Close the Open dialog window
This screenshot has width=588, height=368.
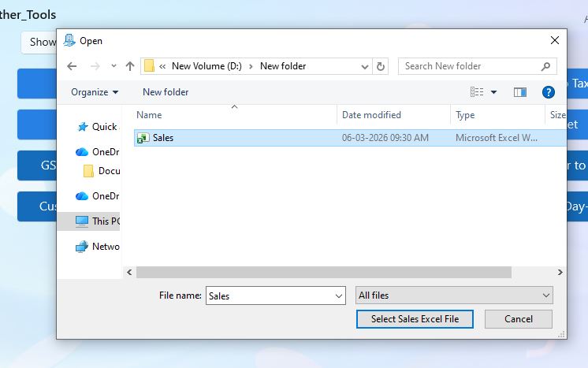[555, 40]
